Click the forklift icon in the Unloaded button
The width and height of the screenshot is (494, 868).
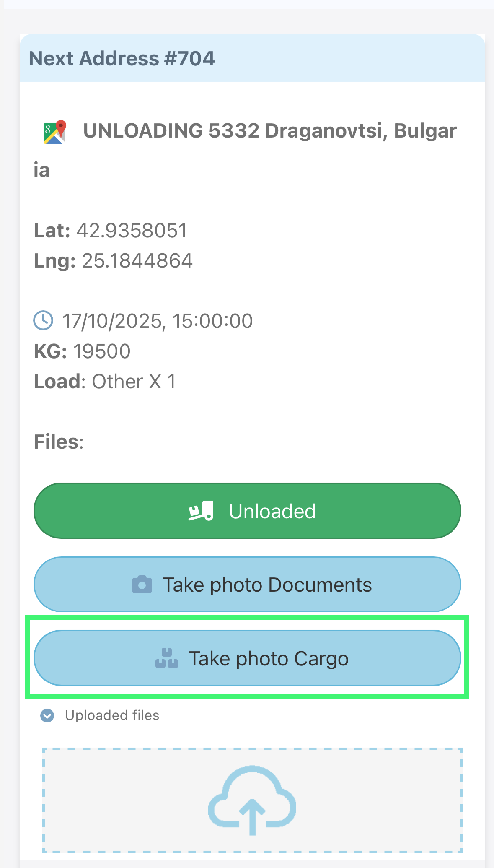click(x=201, y=511)
